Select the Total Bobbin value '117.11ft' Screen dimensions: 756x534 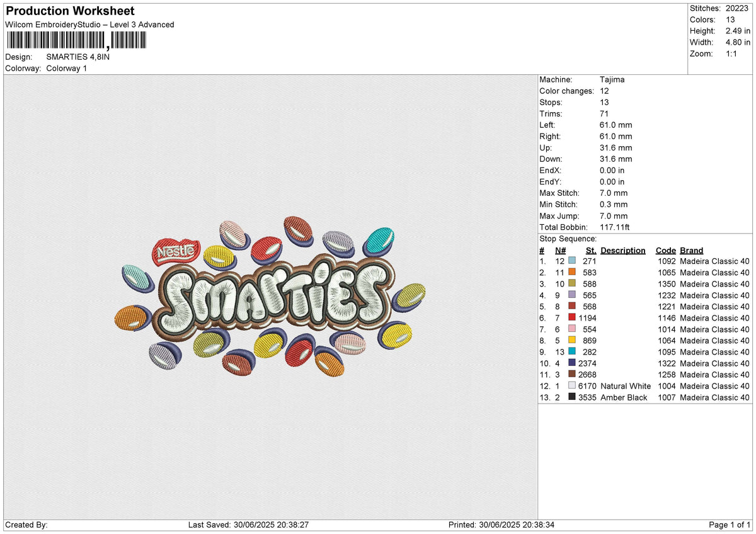(x=615, y=227)
